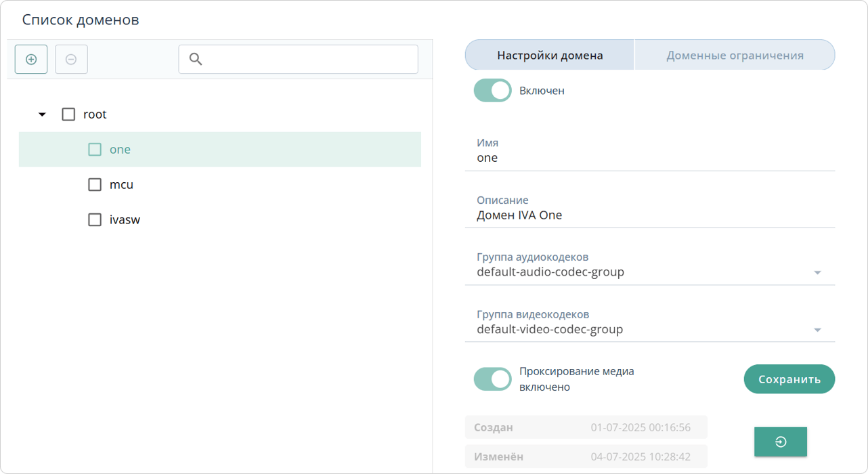Check the 'one' domain checkbox

95,150
